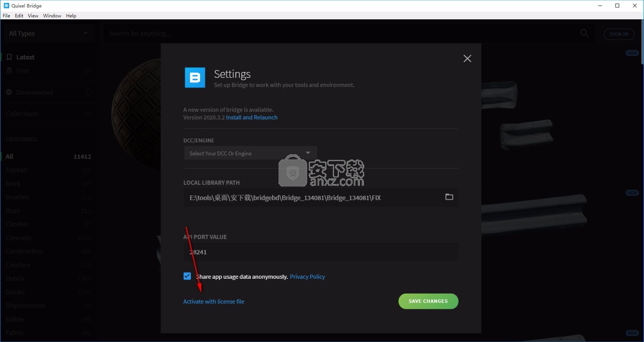Image resolution: width=644 pixels, height=342 pixels.
Task: Minimize the Quixel Bridge window
Action: pyautogui.click(x=600, y=6)
